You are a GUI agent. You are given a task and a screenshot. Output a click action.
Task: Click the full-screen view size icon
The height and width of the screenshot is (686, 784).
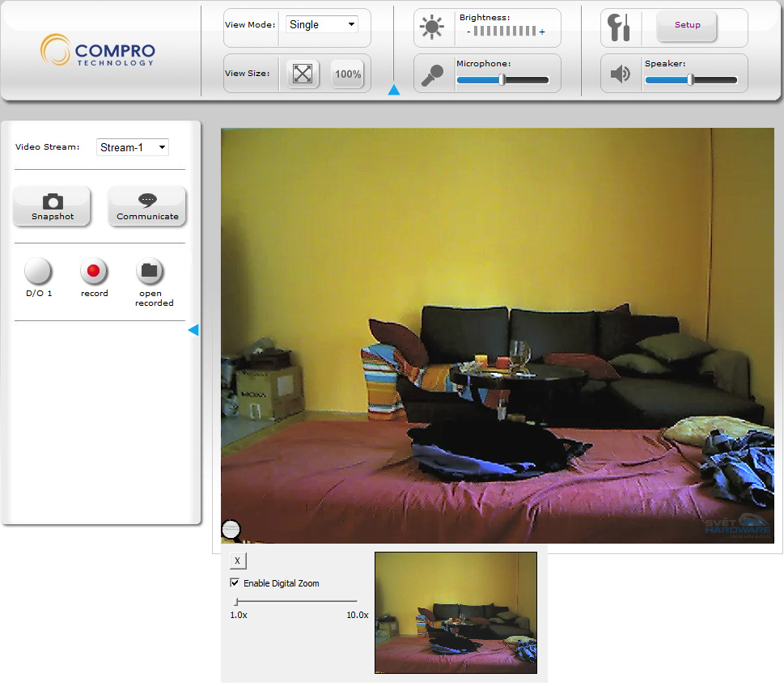(303, 74)
